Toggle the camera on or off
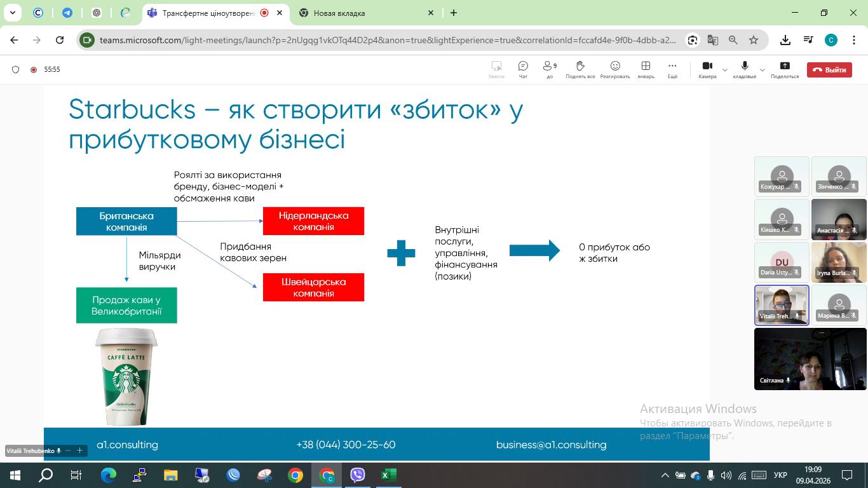Screen dimensions: 868x488 (x=707, y=69)
